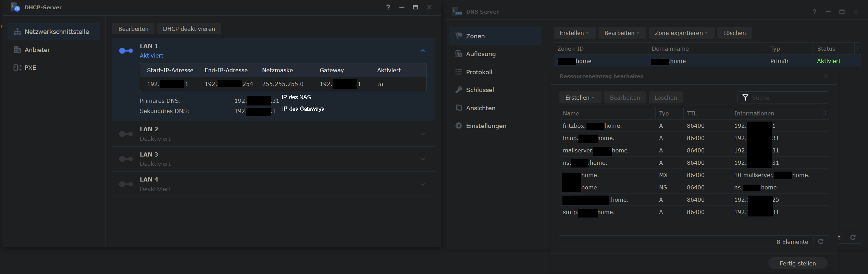The height and width of the screenshot is (274, 868).
Task: Click Bearbeiten in resource record dialog
Action: point(625,98)
